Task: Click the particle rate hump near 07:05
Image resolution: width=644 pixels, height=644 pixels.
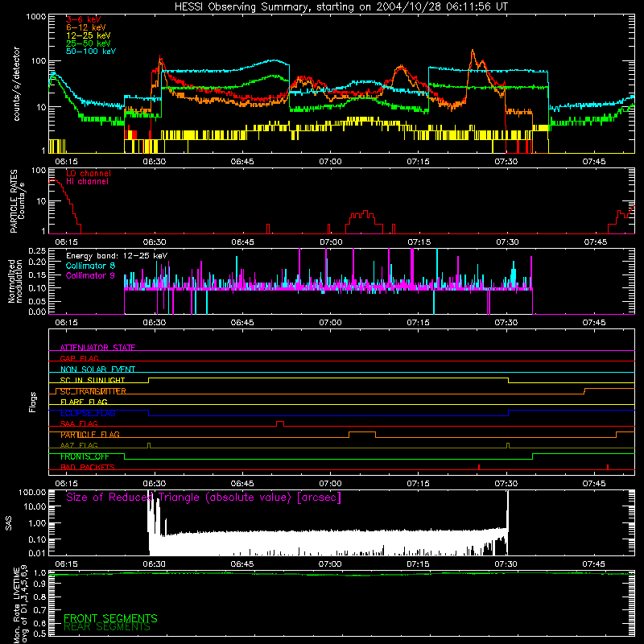Action: pyautogui.click(x=364, y=221)
